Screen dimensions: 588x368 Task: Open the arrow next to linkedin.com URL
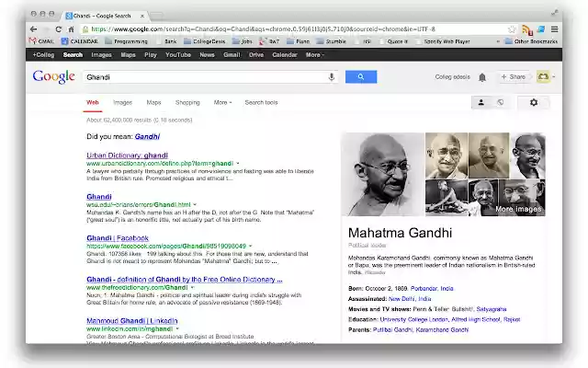tap(177, 328)
